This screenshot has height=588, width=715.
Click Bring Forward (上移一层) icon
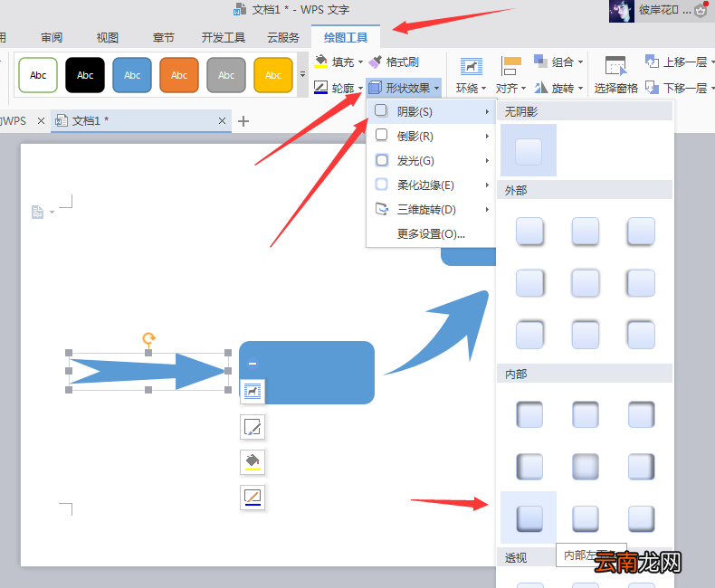[652, 62]
